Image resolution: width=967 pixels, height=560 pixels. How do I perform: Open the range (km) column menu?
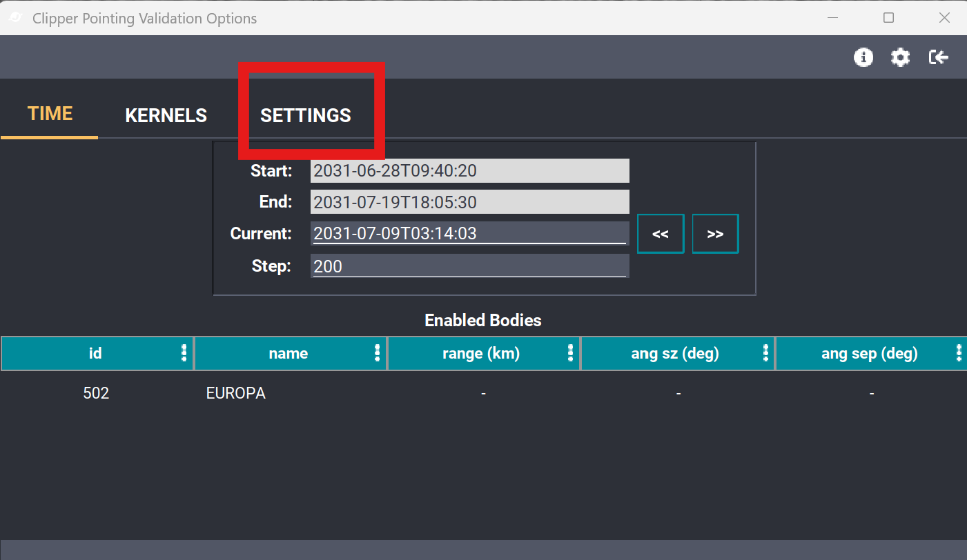(570, 353)
